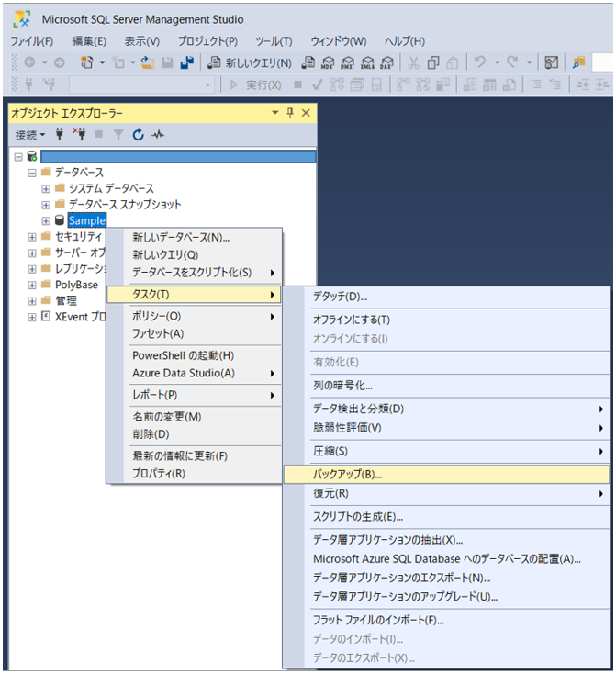Close the Object Explorer panel
This screenshot has width=616, height=674.
click(x=306, y=113)
